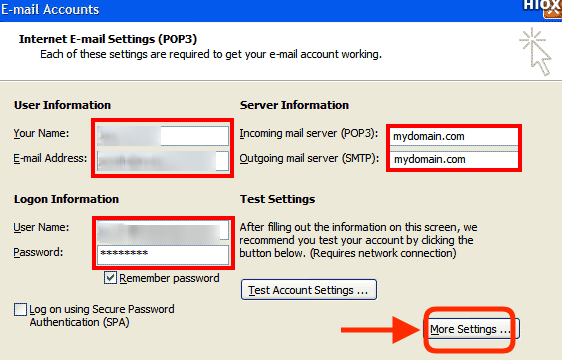Enable Log on using Secure Password Authentication
The image size is (562, 360).
pos(20,309)
